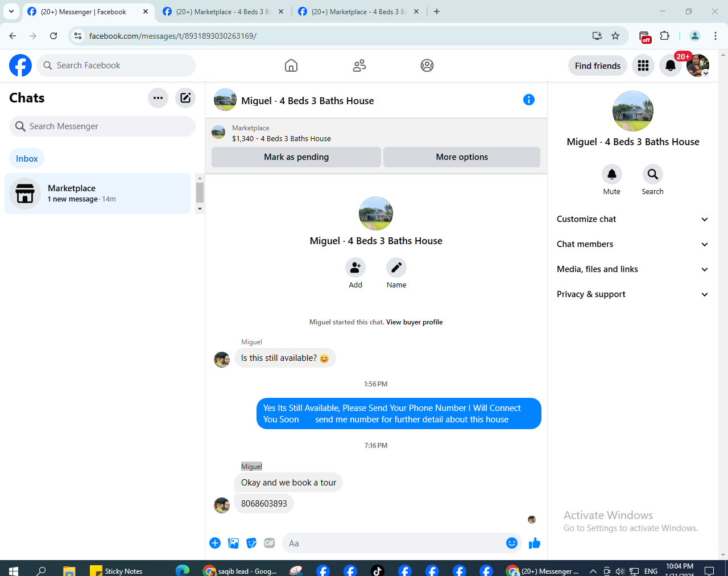The image size is (728, 576).
Task: Open the $1,340 - 4 Beds 3 Baths House listing
Action: click(282, 138)
